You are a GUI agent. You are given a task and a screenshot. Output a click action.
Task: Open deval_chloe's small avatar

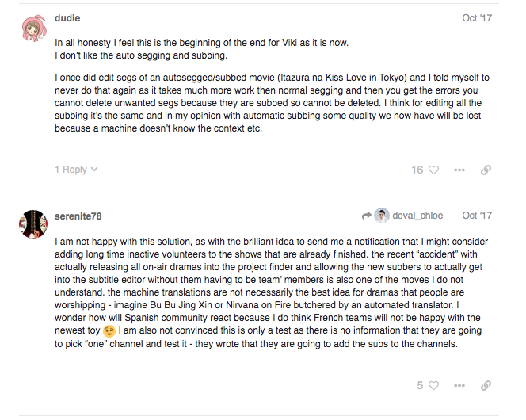click(382, 216)
